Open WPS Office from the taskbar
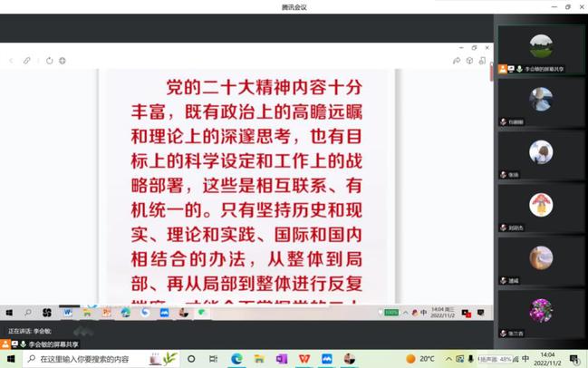This screenshot has width=588, height=368. [x=304, y=359]
